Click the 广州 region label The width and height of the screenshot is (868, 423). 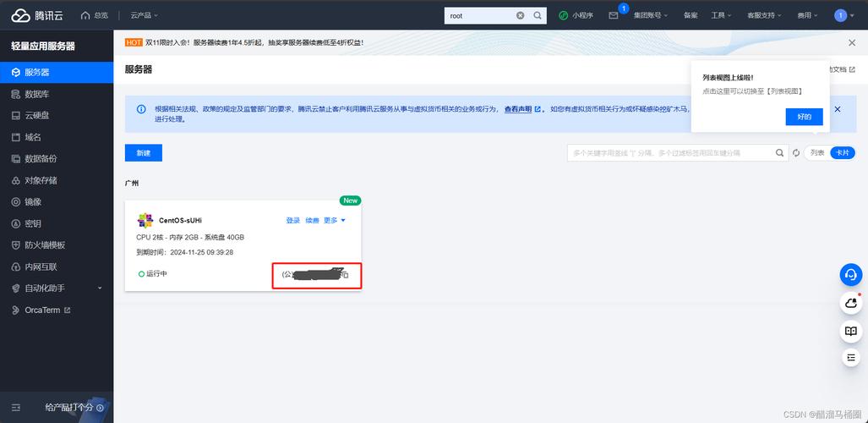[x=132, y=183]
